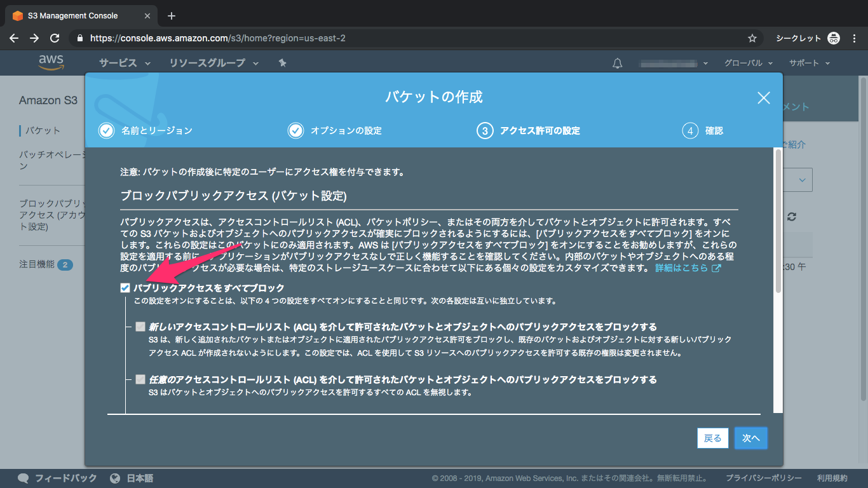
Task: Bookmark this page with the star icon
Action: coord(752,38)
